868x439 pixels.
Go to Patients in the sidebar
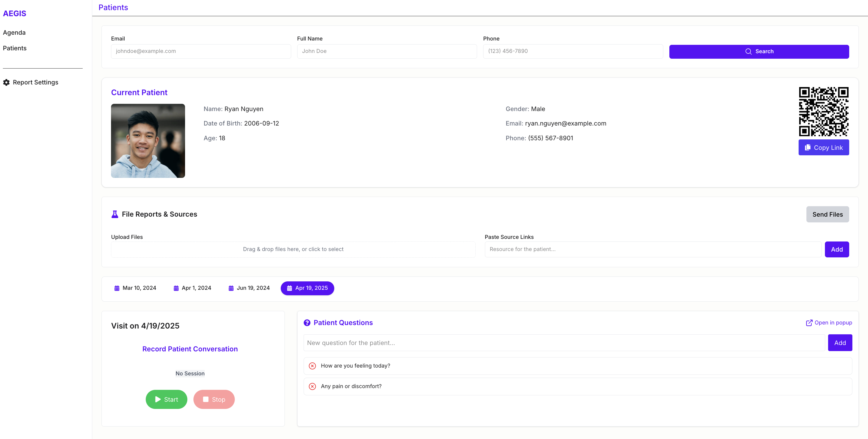coord(14,48)
